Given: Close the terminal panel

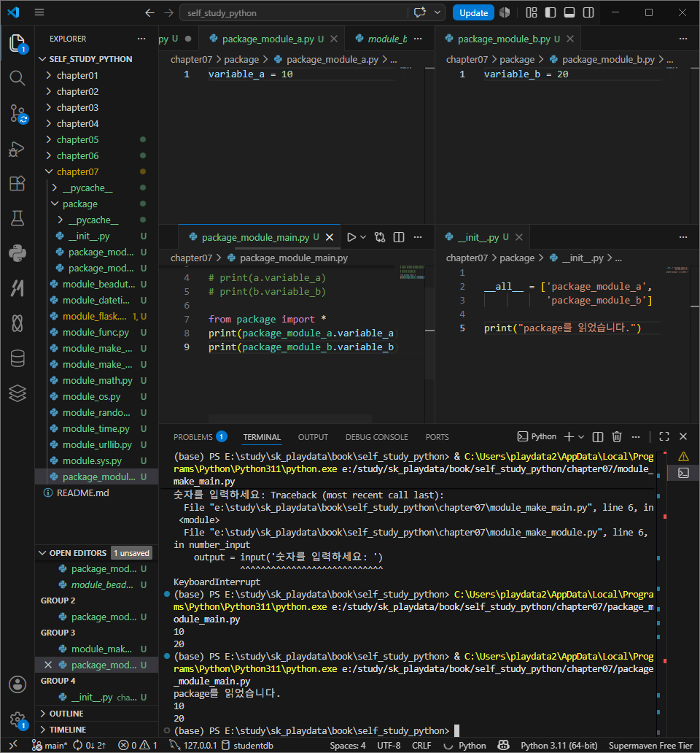Looking at the screenshot, I should point(683,436).
